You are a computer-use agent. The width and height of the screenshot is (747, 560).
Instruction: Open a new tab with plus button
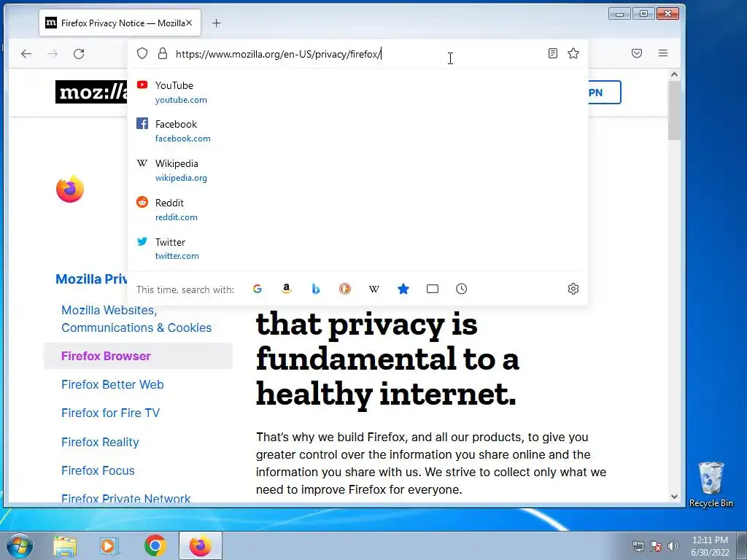216,23
